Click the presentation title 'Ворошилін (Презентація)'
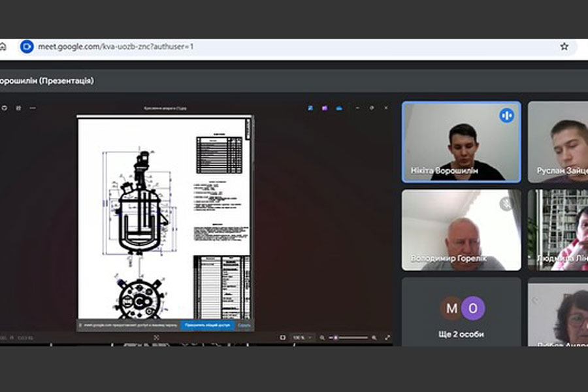 (47, 80)
